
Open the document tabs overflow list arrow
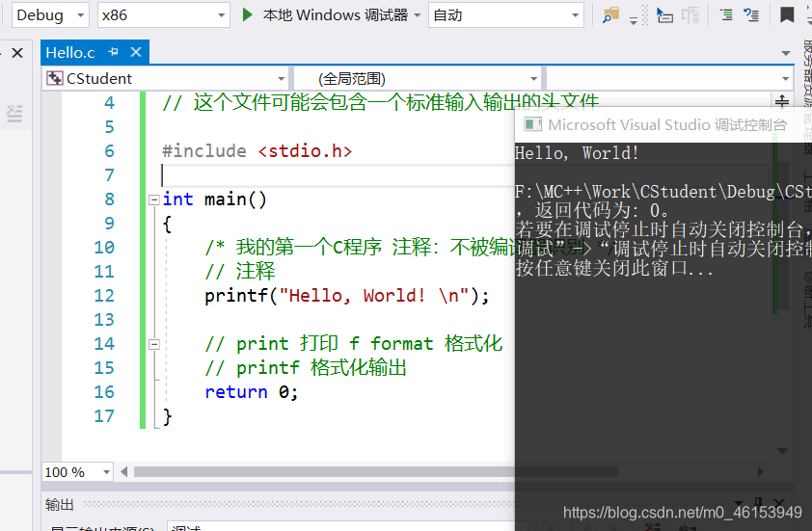coord(786,53)
